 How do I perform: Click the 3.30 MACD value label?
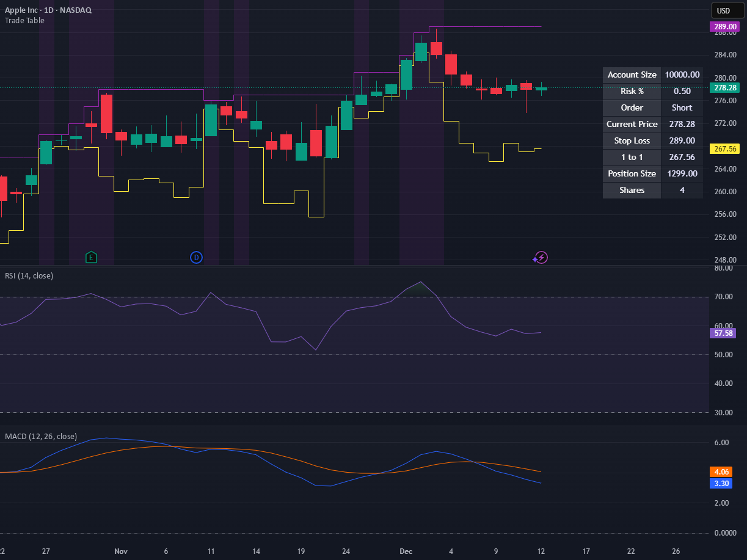tap(720, 484)
